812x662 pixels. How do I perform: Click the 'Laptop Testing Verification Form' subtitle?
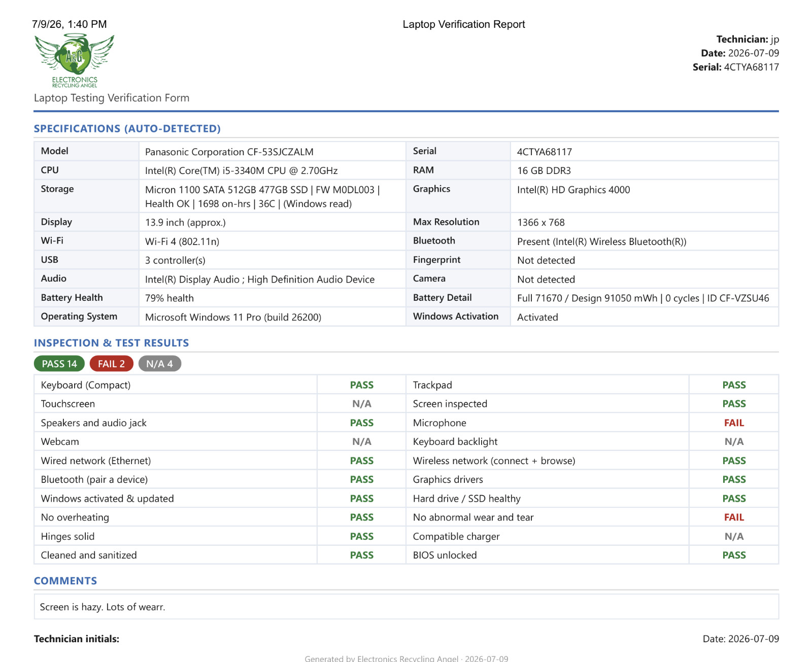pyautogui.click(x=112, y=98)
